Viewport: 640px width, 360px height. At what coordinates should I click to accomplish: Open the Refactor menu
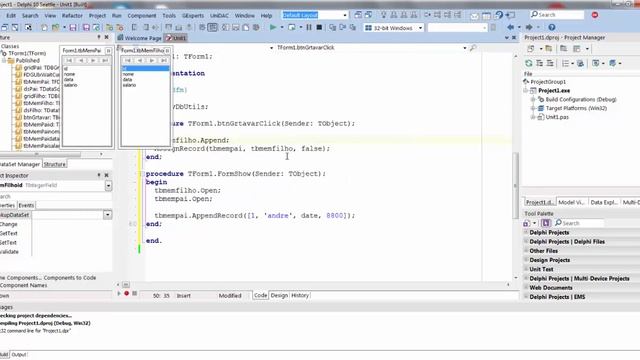[x=72, y=16]
